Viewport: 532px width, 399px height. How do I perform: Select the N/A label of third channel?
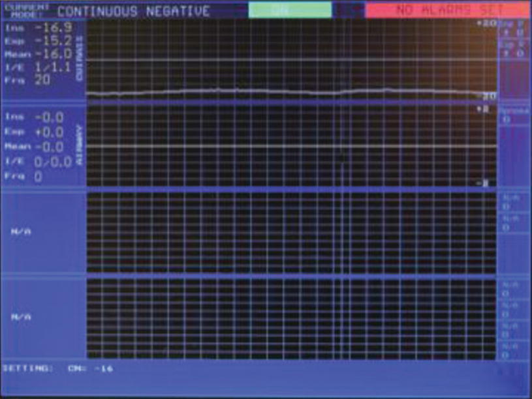tap(22, 231)
